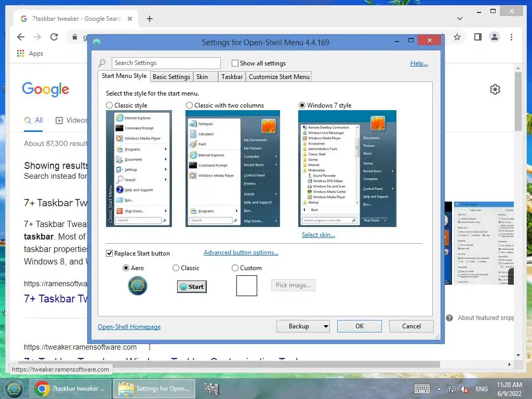Enable Show all settings checkbox
The height and width of the screenshot is (399, 532).
click(x=235, y=63)
